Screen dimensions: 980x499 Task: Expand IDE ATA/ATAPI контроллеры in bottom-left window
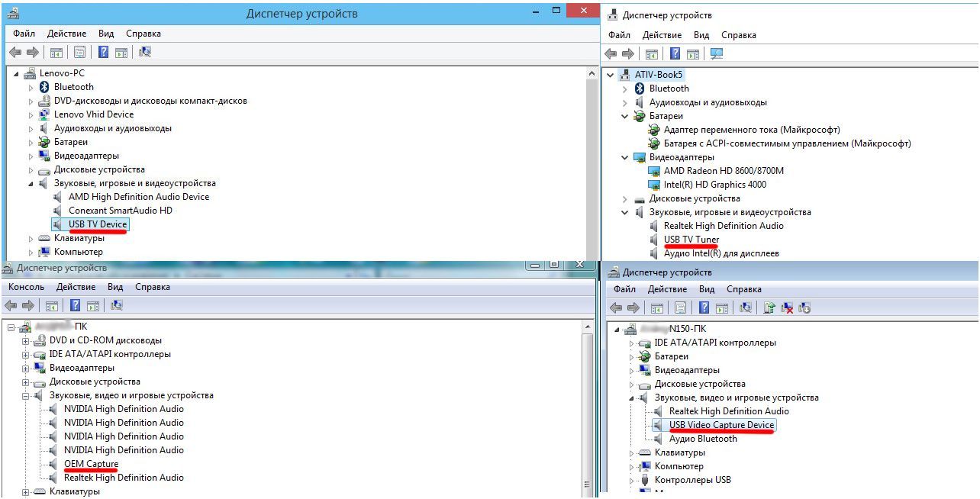pos(26,355)
